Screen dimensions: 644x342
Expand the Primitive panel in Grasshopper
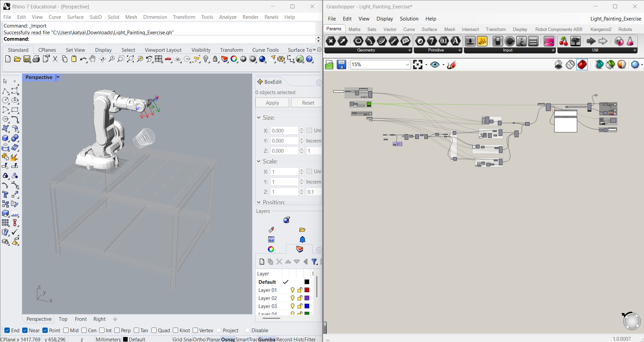[459, 50]
